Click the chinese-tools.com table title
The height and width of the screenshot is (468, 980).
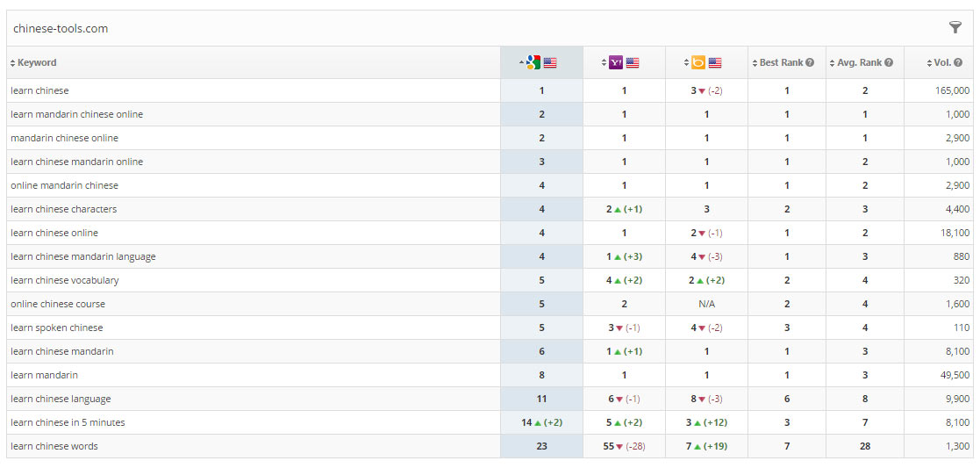click(61, 28)
